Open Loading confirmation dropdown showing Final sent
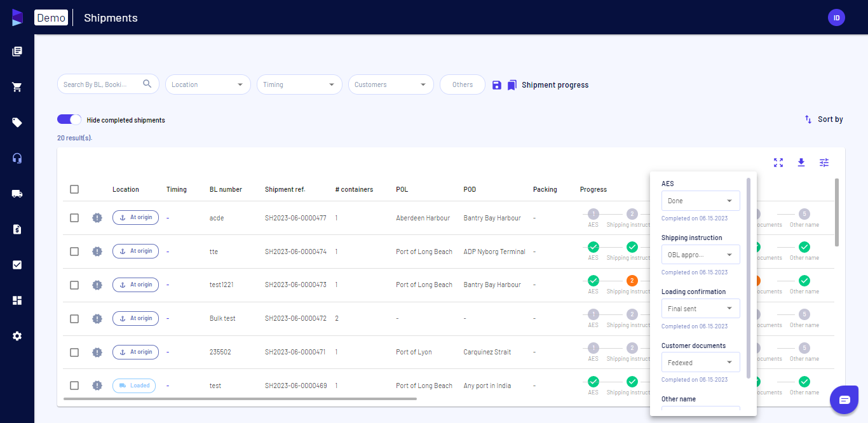 point(700,309)
